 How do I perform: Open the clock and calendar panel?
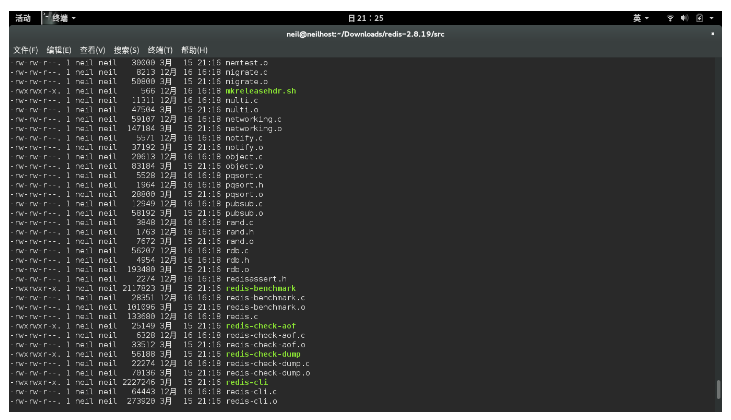(x=365, y=18)
